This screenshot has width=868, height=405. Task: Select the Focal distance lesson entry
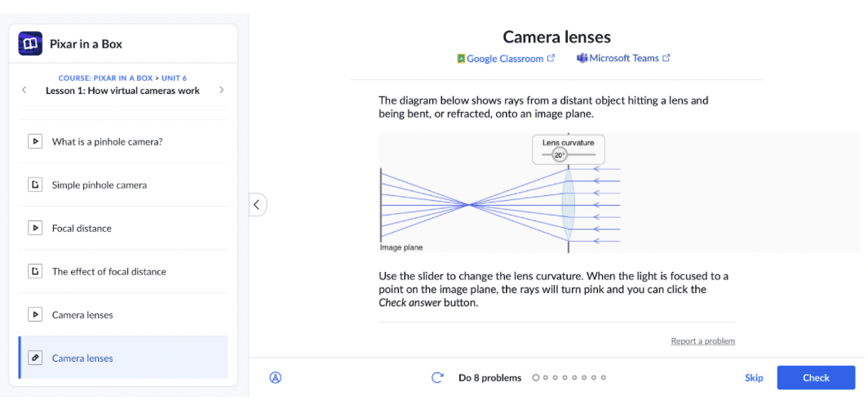click(123, 228)
